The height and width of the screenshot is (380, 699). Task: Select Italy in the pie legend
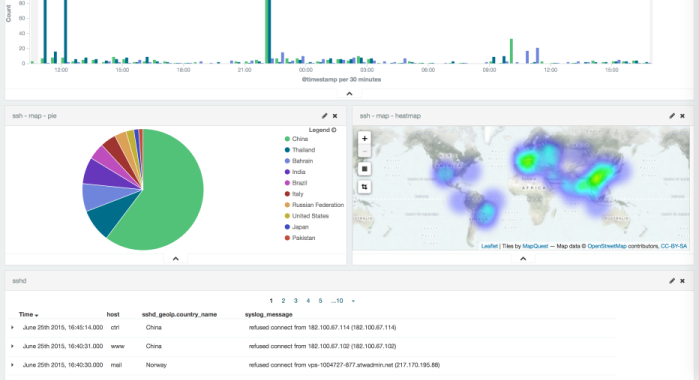click(298, 194)
